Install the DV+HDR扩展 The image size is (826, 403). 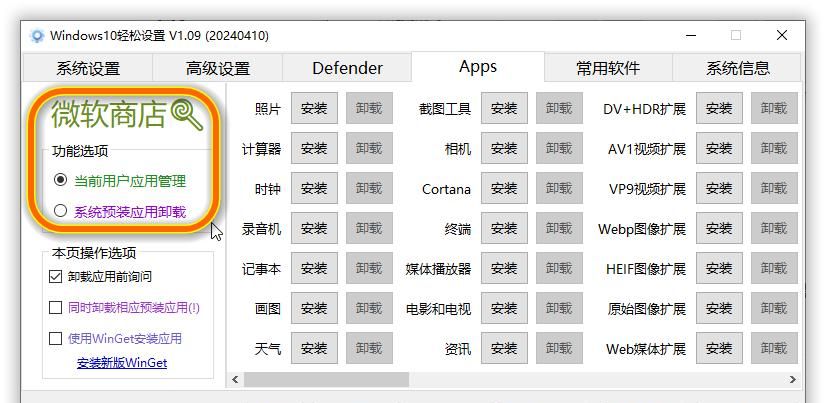tap(719, 109)
